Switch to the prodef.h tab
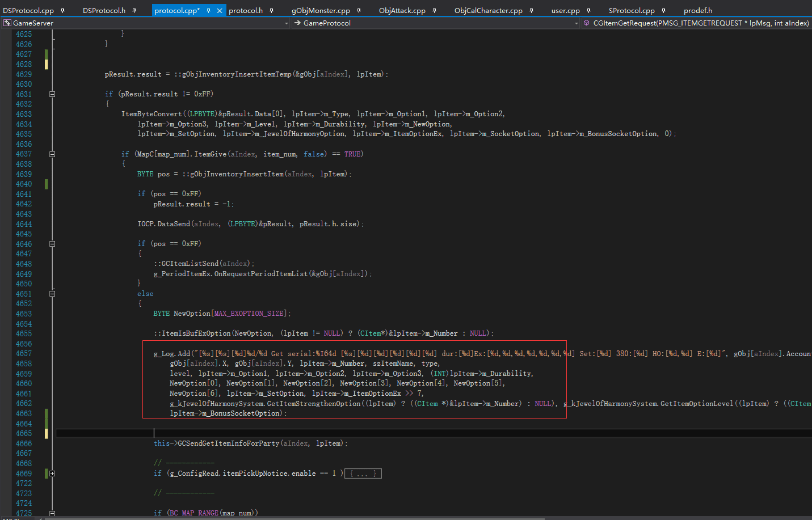 (698, 10)
